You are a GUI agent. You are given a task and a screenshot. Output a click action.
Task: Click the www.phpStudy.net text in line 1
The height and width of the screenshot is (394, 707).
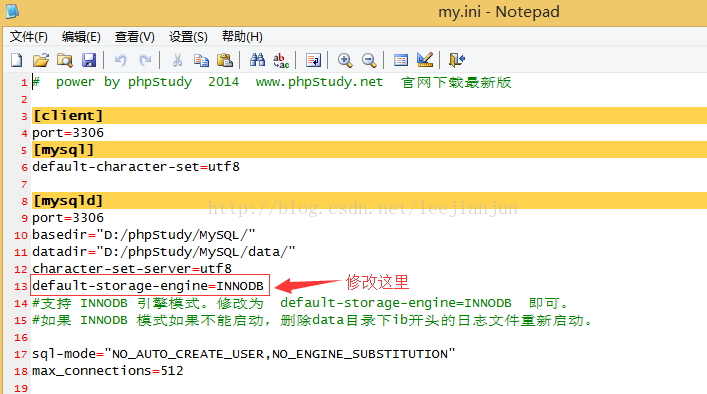point(319,82)
